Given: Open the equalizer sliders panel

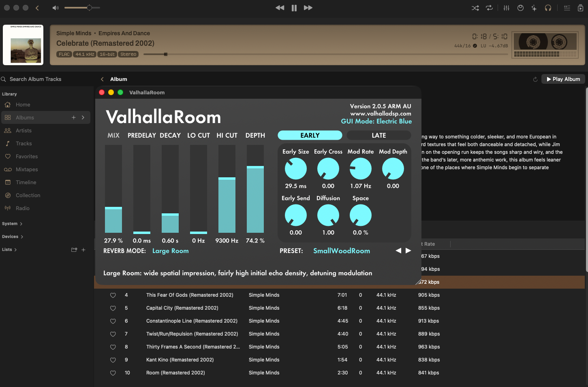Looking at the screenshot, I should click(x=507, y=8).
